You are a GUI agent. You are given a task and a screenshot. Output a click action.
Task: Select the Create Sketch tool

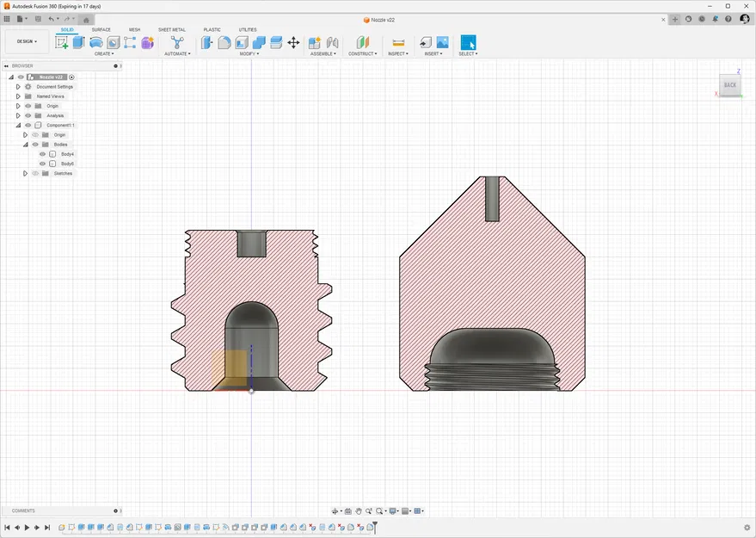tap(62, 42)
